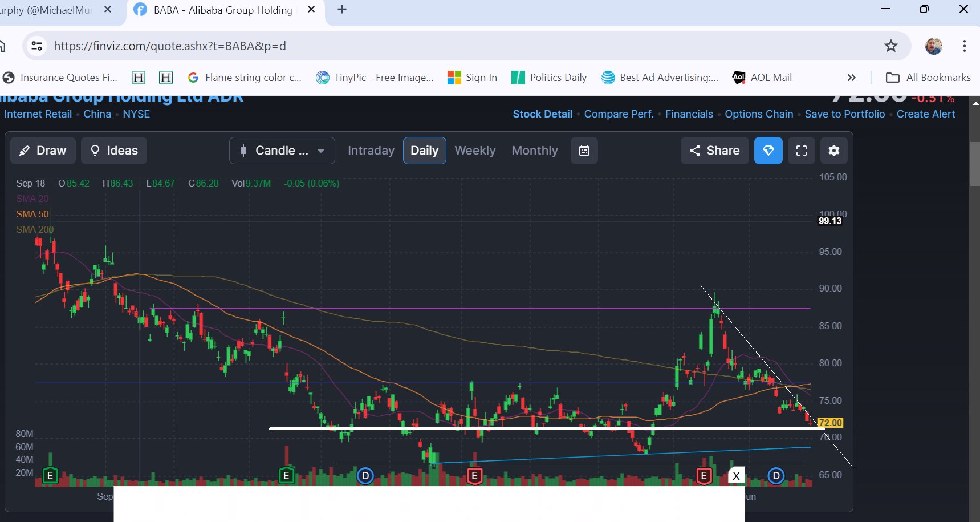Image resolution: width=980 pixels, height=522 pixels.
Task: Click the page vertical scrollbar thumb
Action: point(975,164)
